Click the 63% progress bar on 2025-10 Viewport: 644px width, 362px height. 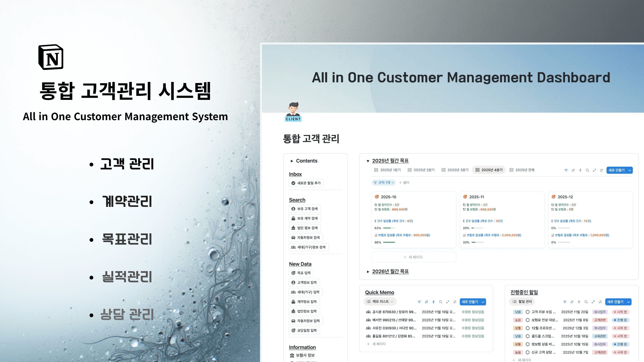389,228
